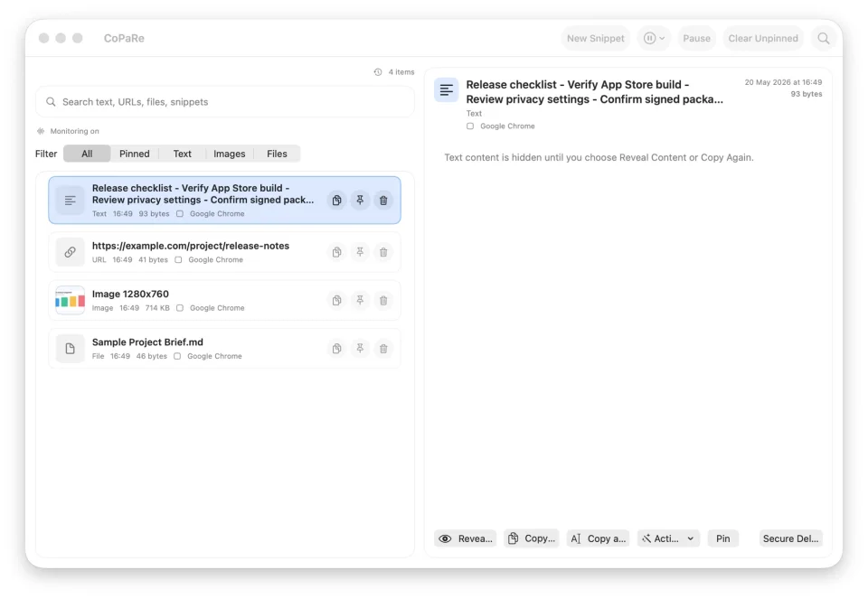
Task: Copy the Sample Project Brief.md file item
Action: coord(336,349)
